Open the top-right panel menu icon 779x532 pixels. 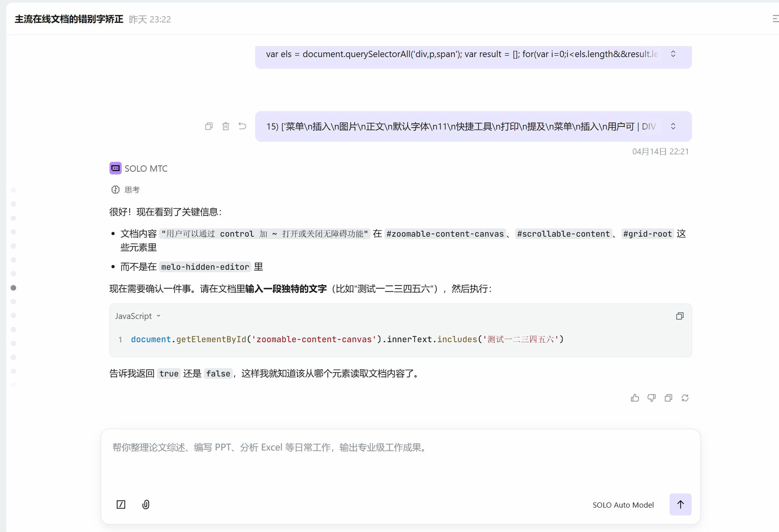click(x=775, y=19)
